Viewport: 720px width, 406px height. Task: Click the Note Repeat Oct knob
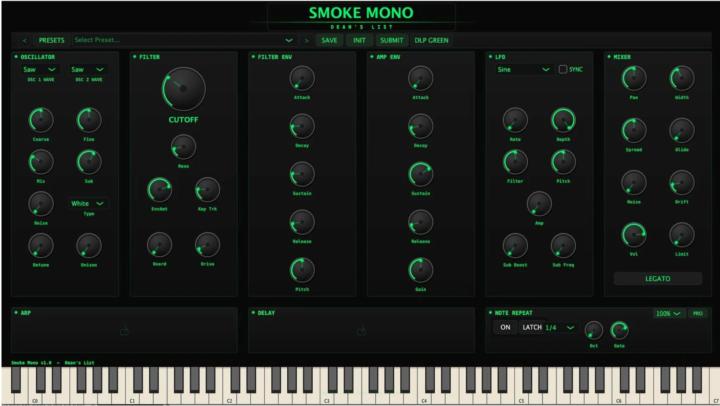594,330
